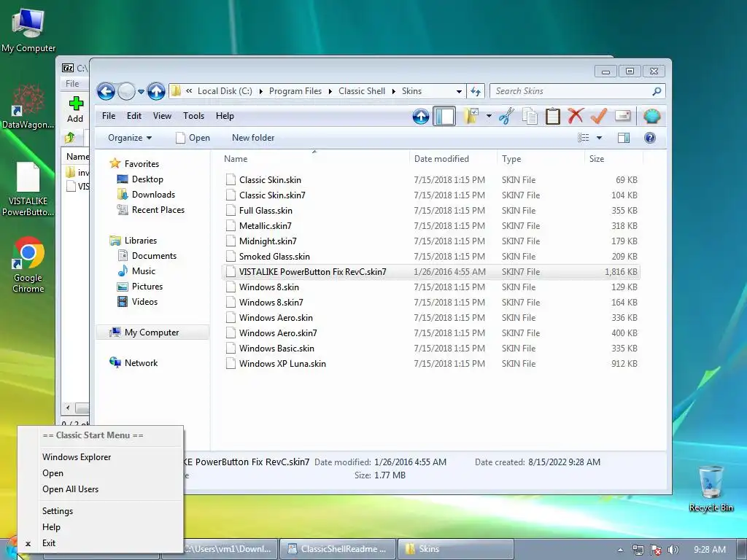
Task: Open the recent pages dropdown arrow
Action: pos(141,91)
